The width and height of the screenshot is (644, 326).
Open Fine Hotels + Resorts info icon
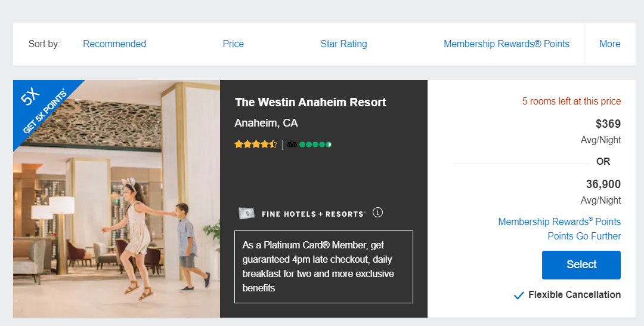click(377, 213)
